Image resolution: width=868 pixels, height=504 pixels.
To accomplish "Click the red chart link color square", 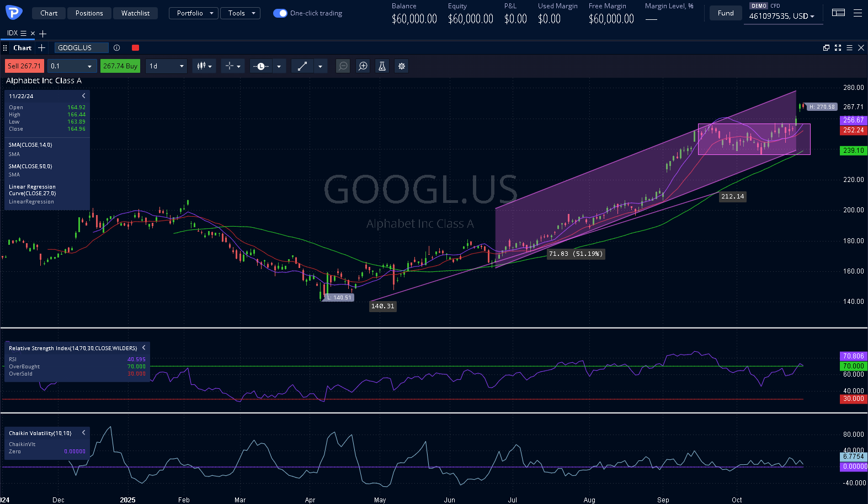I will (135, 48).
